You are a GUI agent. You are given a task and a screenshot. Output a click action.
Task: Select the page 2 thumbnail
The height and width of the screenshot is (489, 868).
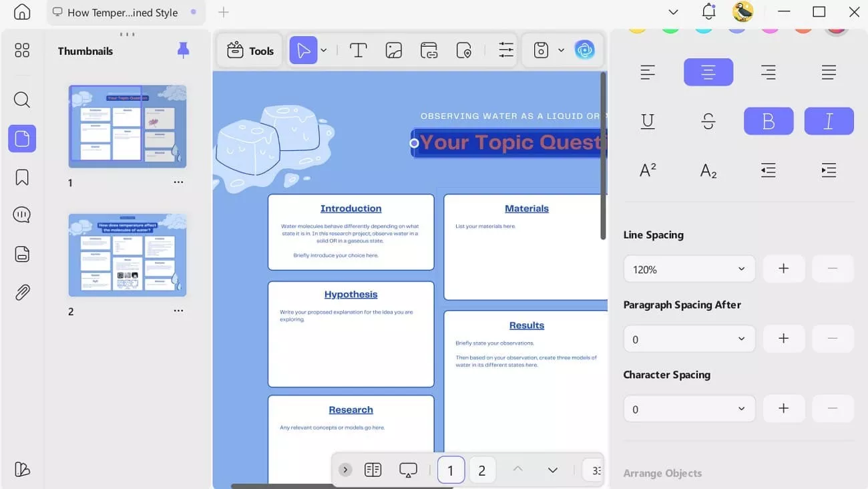[128, 255]
